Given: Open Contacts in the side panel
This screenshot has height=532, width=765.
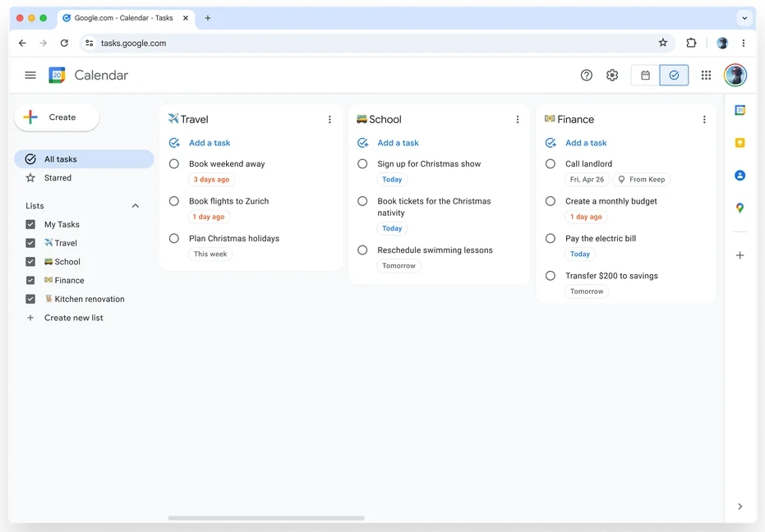Looking at the screenshot, I should [740, 175].
